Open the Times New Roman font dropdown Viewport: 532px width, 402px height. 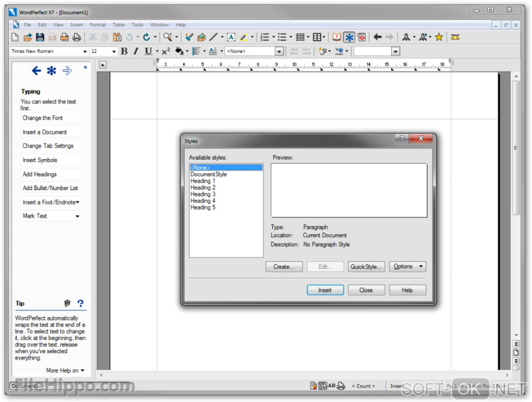pos(85,52)
